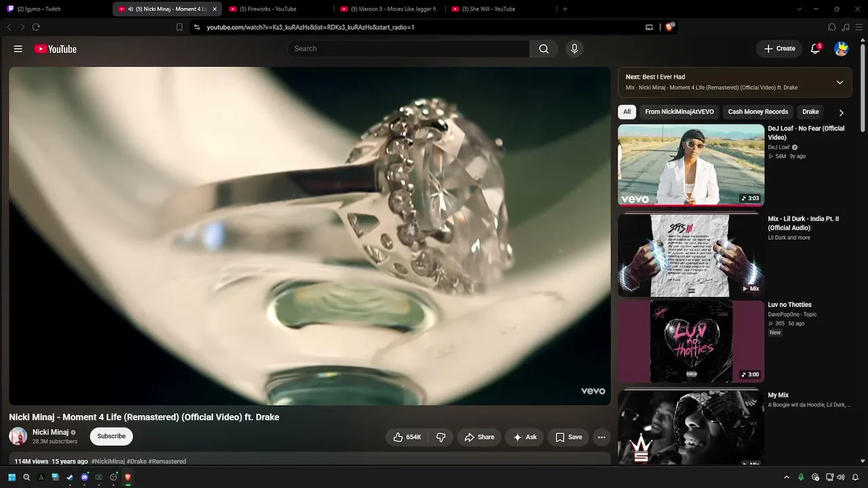Open Luv no Thotties thumbnail

coord(691,342)
